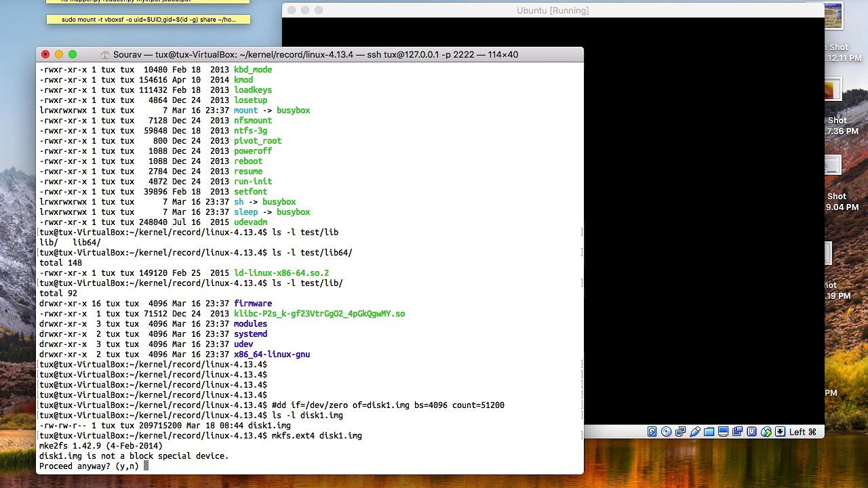Click the 'ls -l test/lib64/' command text
This screenshot has height=488, width=868.
(312, 253)
